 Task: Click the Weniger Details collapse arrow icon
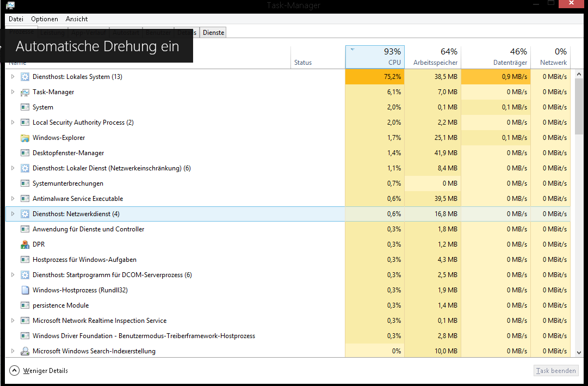[14, 371]
